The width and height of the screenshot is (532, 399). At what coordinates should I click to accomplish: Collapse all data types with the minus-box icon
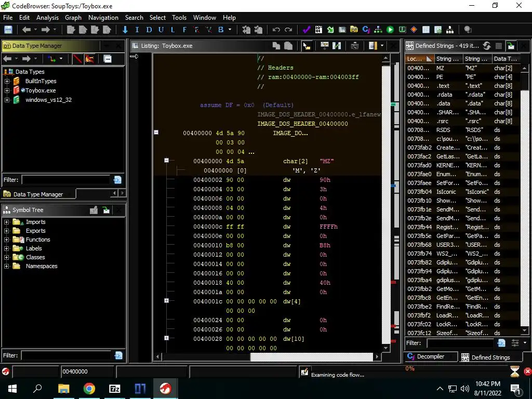(x=108, y=59)
